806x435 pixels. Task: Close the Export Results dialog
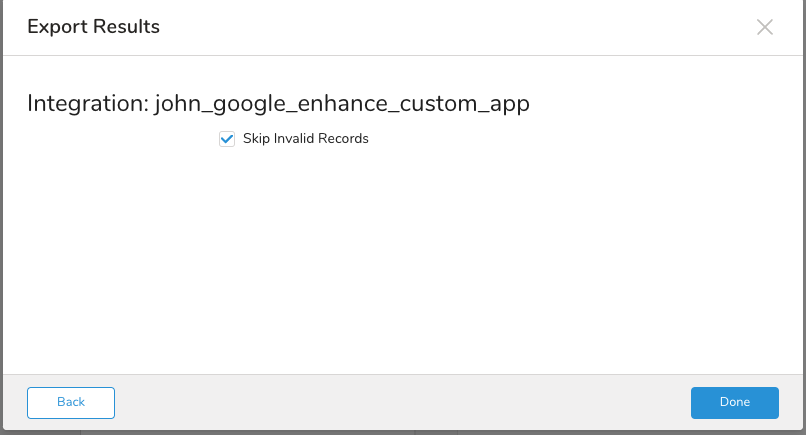point(765,27)
